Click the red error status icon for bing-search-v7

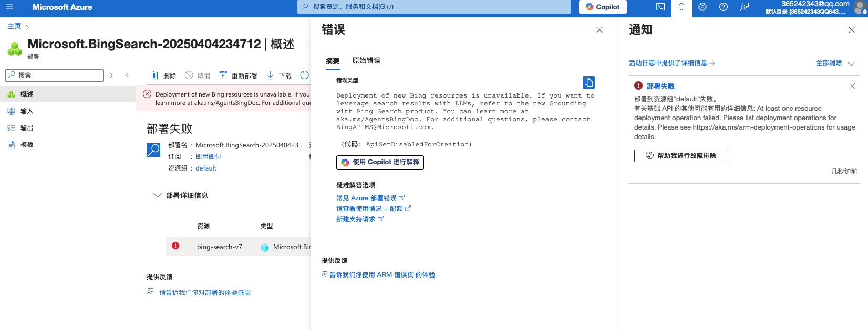coord(175,246)
